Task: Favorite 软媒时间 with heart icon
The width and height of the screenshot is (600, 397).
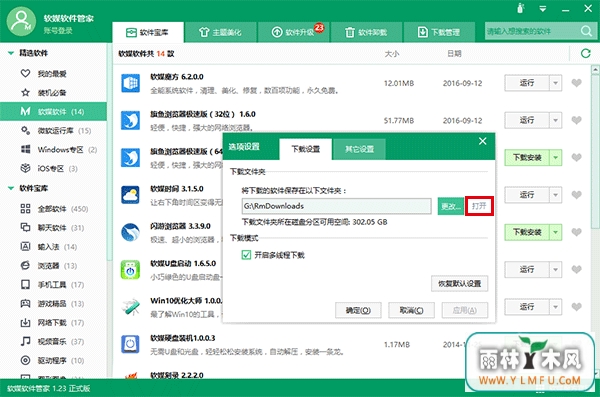Action: [x=576, y=195]
